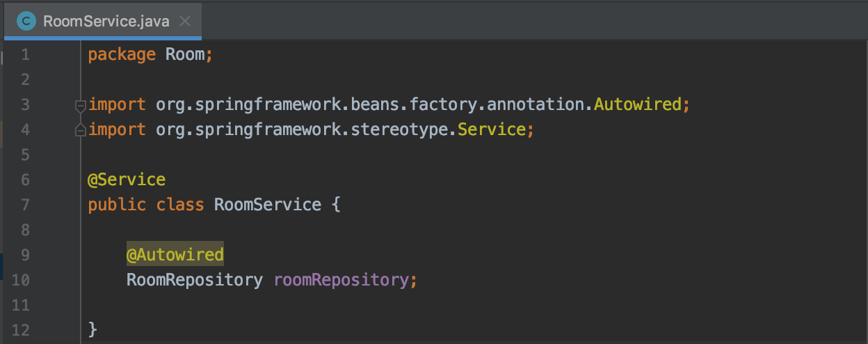The width and height of the screenshot is (868, 344).
Task: Click the @Service annotation on line 6
Action: (x=127, y=180)
